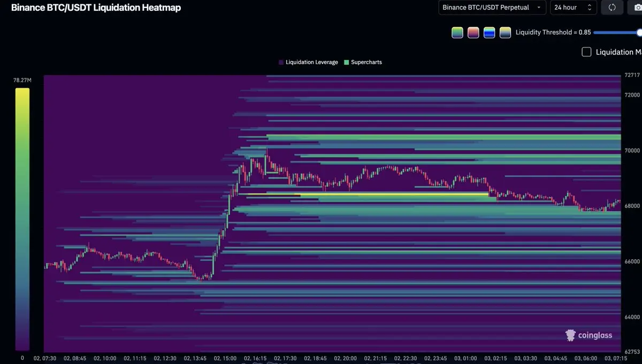The width and height of the screenshot is (642, 364).
Task: Select the yellow-gray heatmap color theme
Action: (x=505, y=33)
